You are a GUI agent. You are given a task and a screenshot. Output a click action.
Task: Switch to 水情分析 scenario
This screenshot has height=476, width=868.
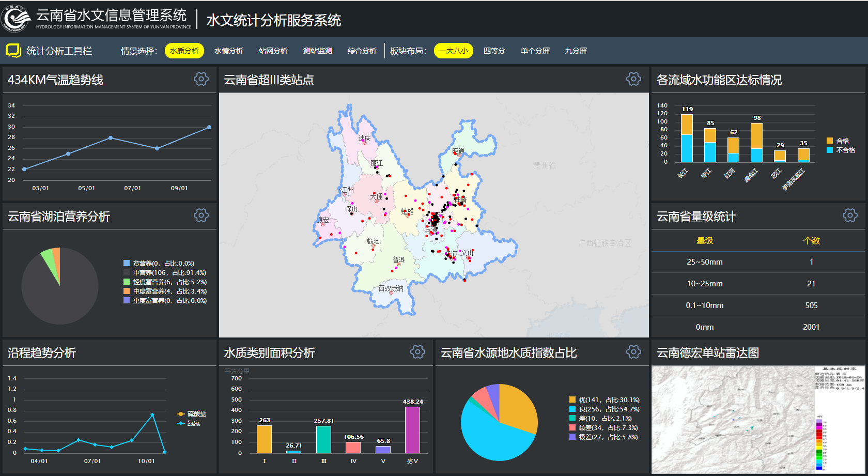click(x=228, y=51)
